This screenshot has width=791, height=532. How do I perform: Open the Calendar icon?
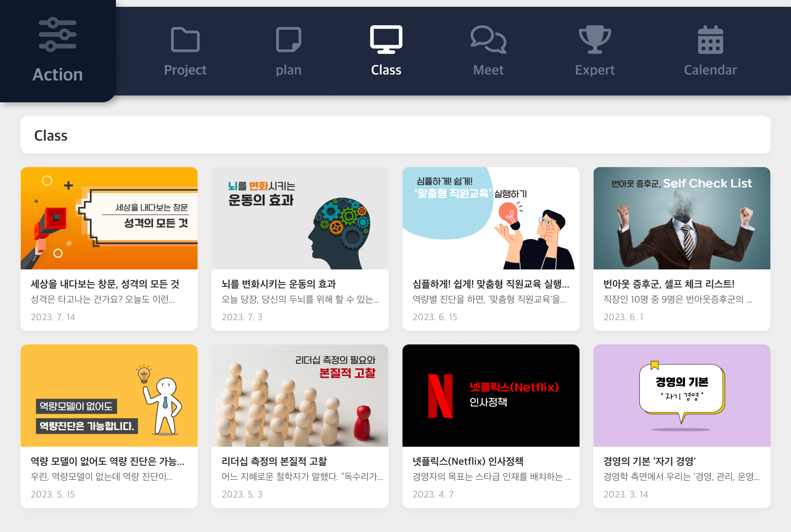710,40
